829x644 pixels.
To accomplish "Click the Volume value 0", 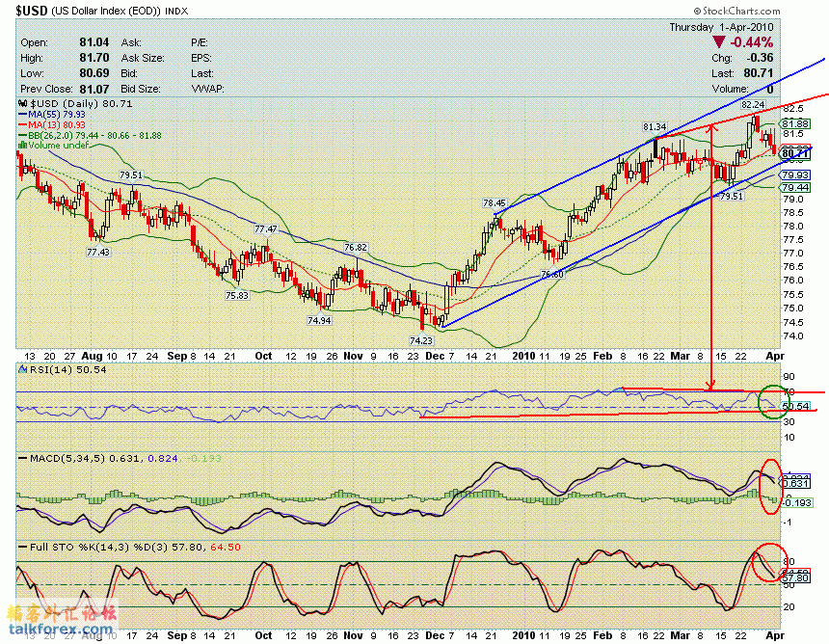I will (770, 89).
